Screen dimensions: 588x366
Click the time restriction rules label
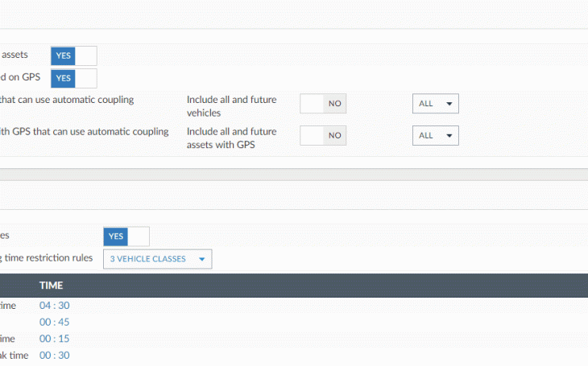[47, 258]
